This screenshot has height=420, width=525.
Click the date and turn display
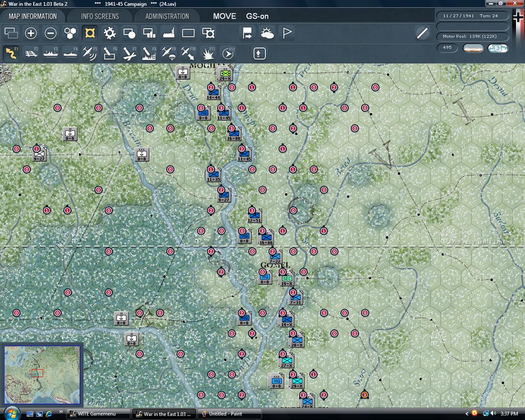click(x=472, y=16)
